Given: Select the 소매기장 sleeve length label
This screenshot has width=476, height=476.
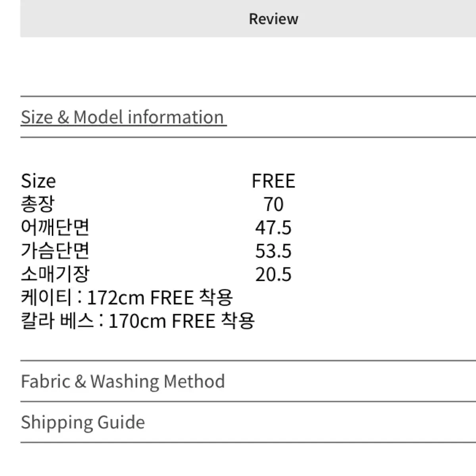Looking at the screenshot, I should [55, 274].
